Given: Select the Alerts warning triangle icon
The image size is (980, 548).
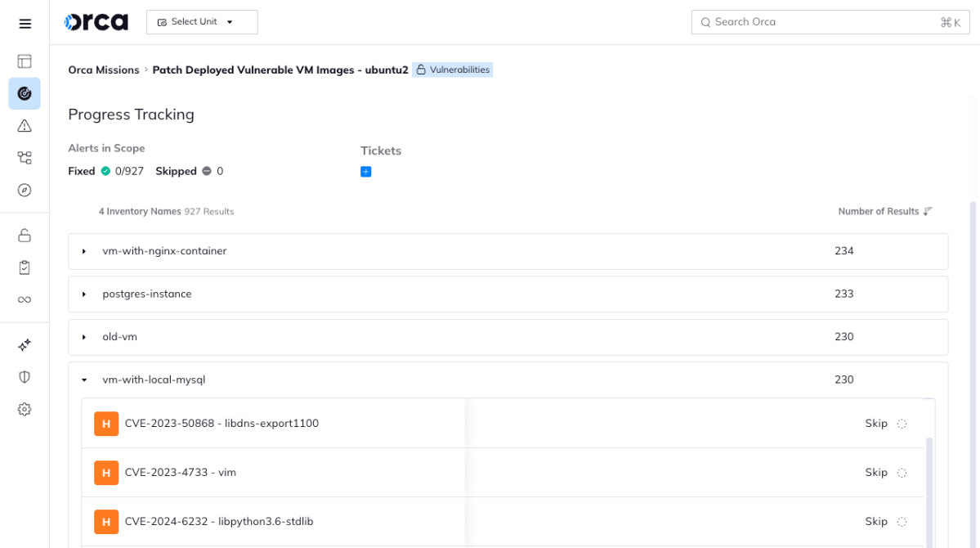Looking at the screenshot, I should (x=25, y=125).
